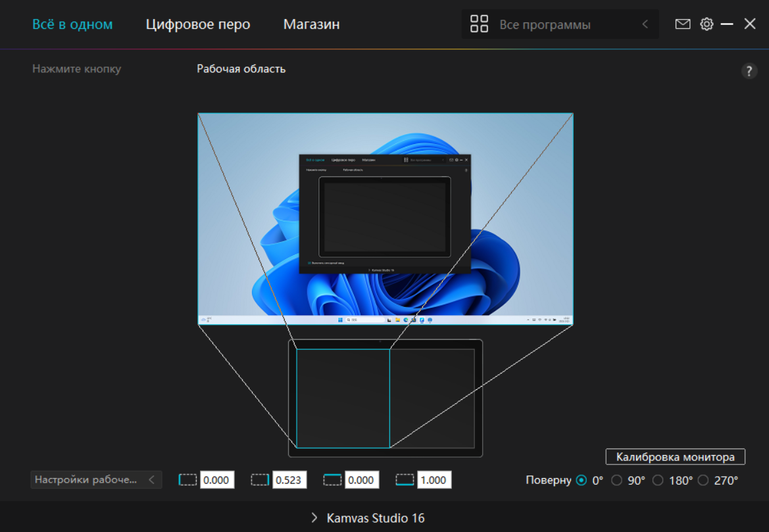Set rotation to 270°
This screenshot has width=769, height=532.
pyautogui.click(x=703, y=480)
